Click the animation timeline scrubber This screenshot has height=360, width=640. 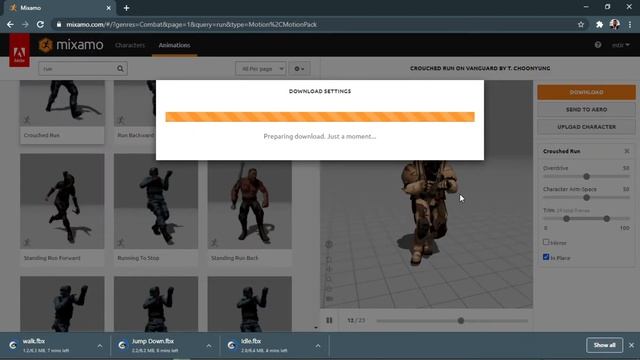[461, 321]
